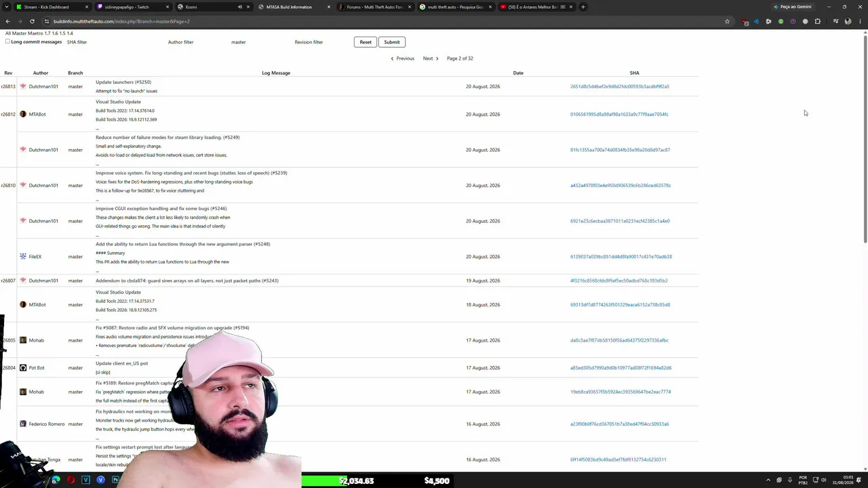Show hidden system tray icons

coord(768,480)
